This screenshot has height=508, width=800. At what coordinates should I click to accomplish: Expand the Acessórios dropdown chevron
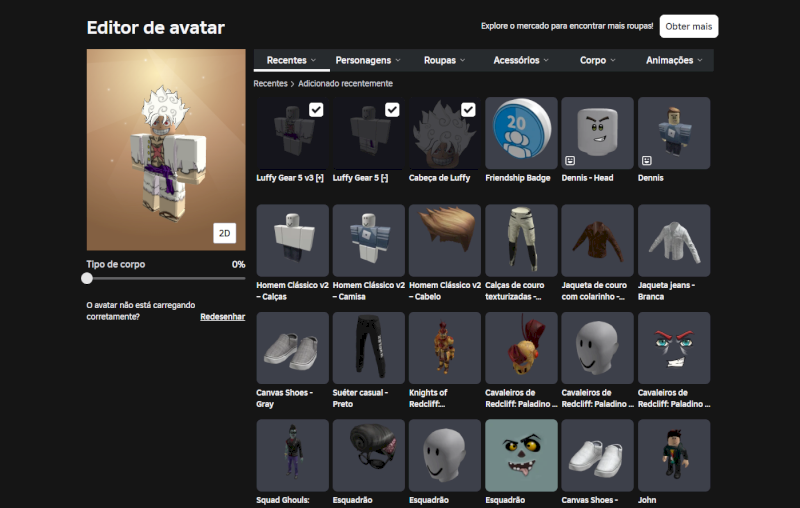coord(546,60)
